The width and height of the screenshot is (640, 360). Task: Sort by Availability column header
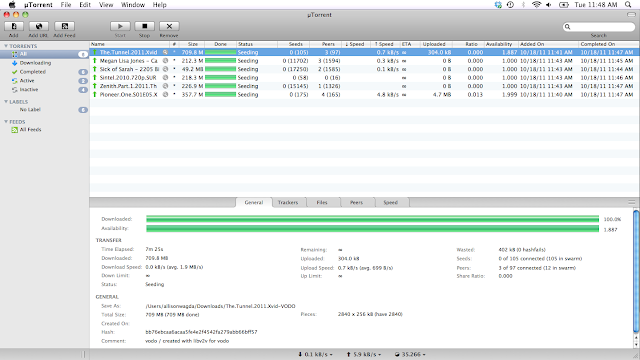501,44
